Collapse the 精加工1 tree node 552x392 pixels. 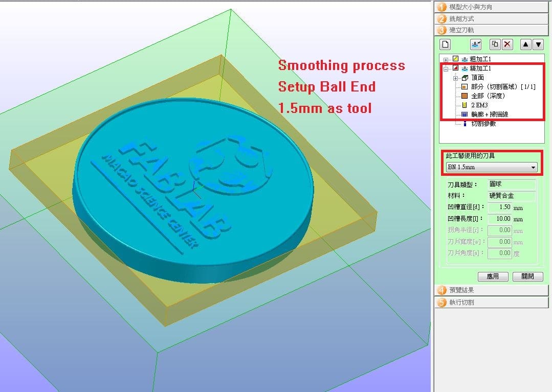(x=446, y=69)
